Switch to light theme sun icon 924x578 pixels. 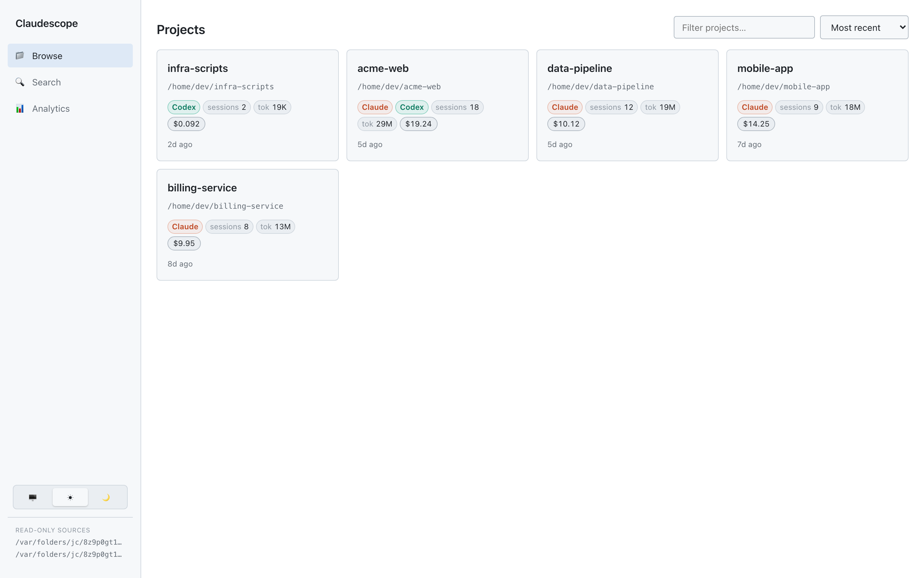point(70,497)
